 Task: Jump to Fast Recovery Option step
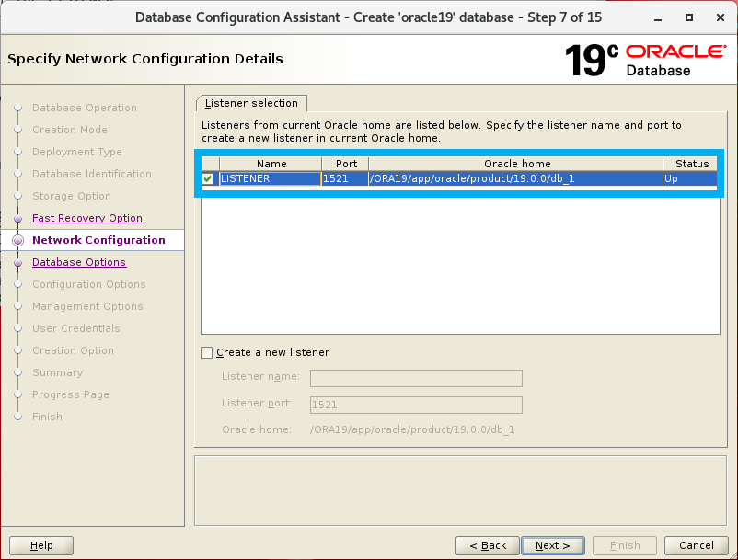pyautogui.click(x=87, y=218)
